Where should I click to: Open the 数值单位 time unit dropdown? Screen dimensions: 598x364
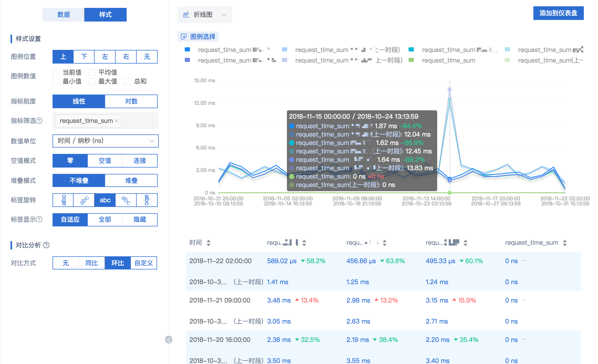point(106,141)
